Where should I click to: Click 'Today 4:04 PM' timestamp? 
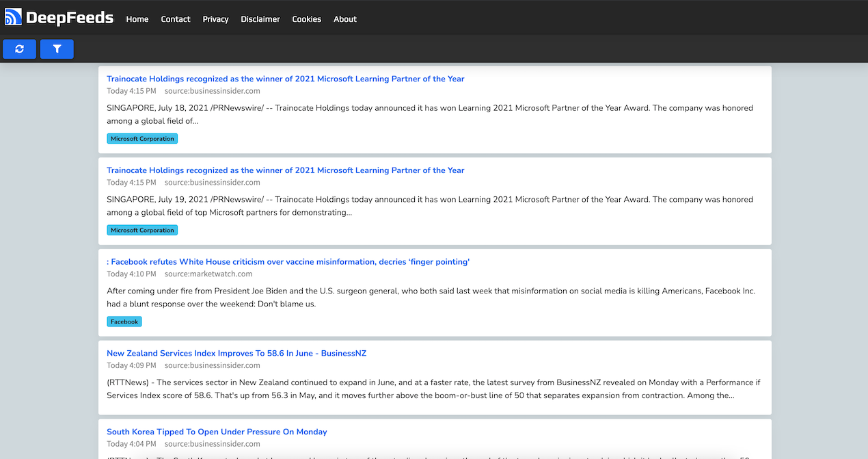[x=131, y=444]
